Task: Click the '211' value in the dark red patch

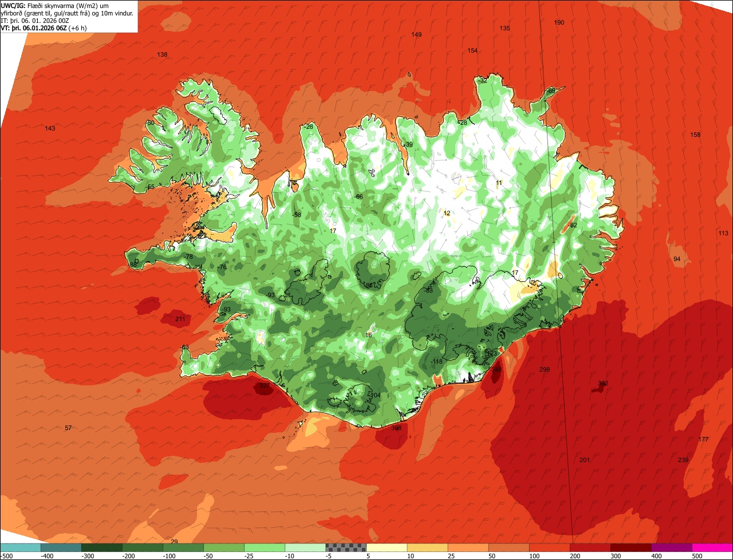Action: click(x=180, y=319)
